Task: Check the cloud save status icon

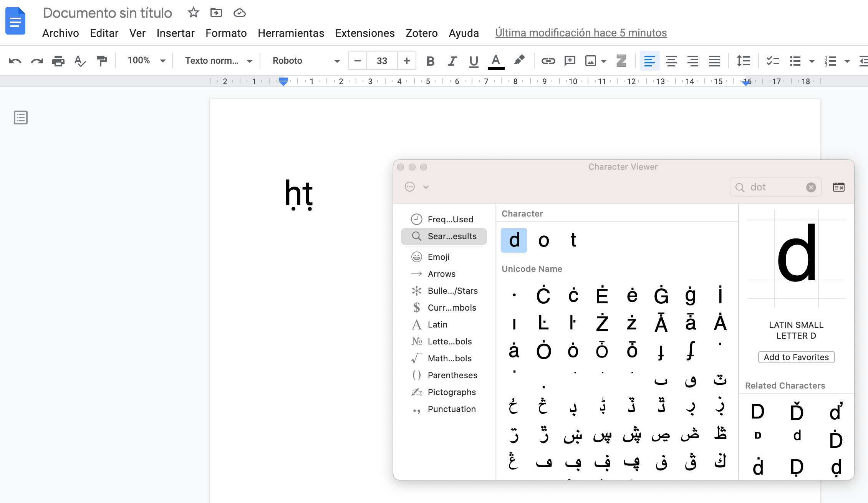Action: (x=239, y=13)
